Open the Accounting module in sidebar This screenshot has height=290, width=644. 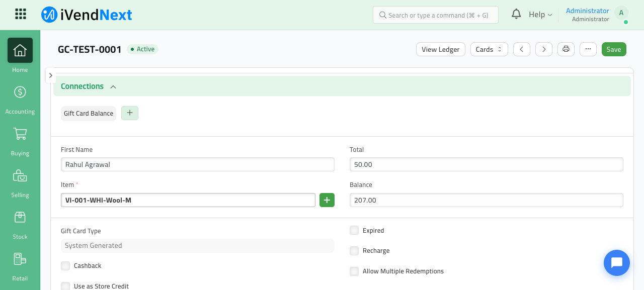(x=20, y=100)
